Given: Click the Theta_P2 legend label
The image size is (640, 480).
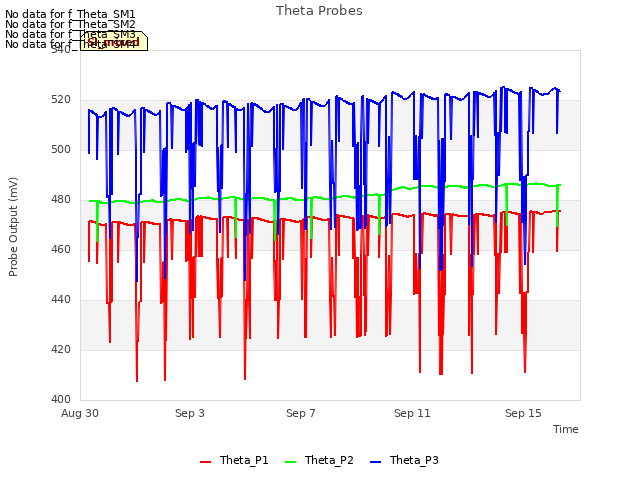Looking at the screenshot, I should coord(329,460).
